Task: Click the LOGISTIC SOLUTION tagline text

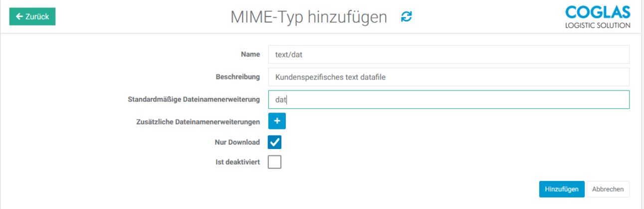Action: [x=598, y=25]
